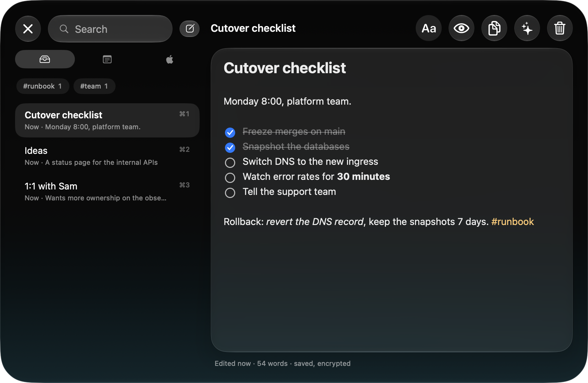Click the bold '30 minutes' text

point(363,176)
